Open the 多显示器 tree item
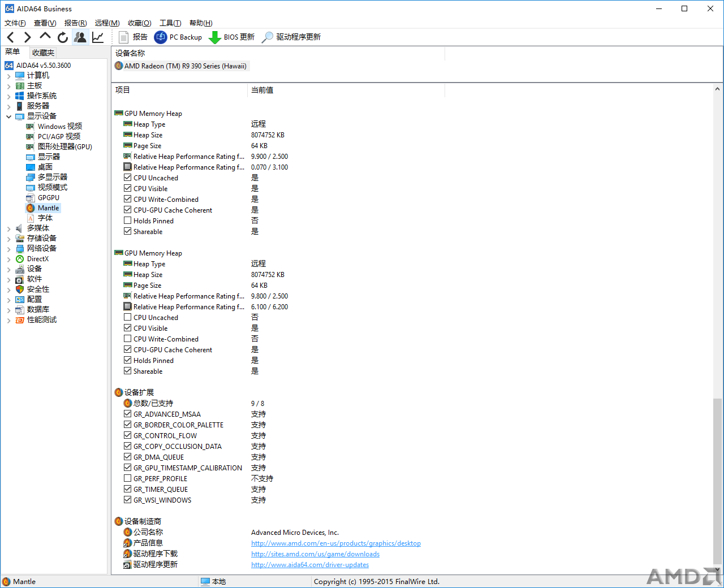The width and height of the screenshot is (724, 588). 52,177
